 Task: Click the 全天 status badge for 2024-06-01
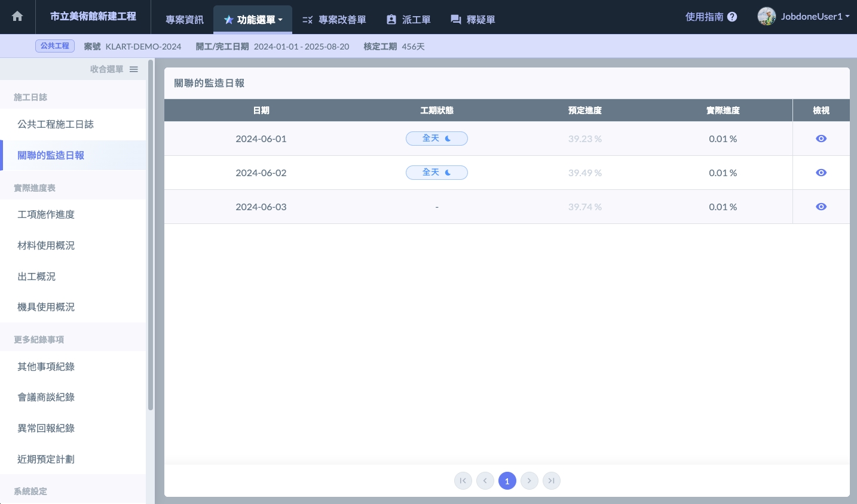point(436,139)
